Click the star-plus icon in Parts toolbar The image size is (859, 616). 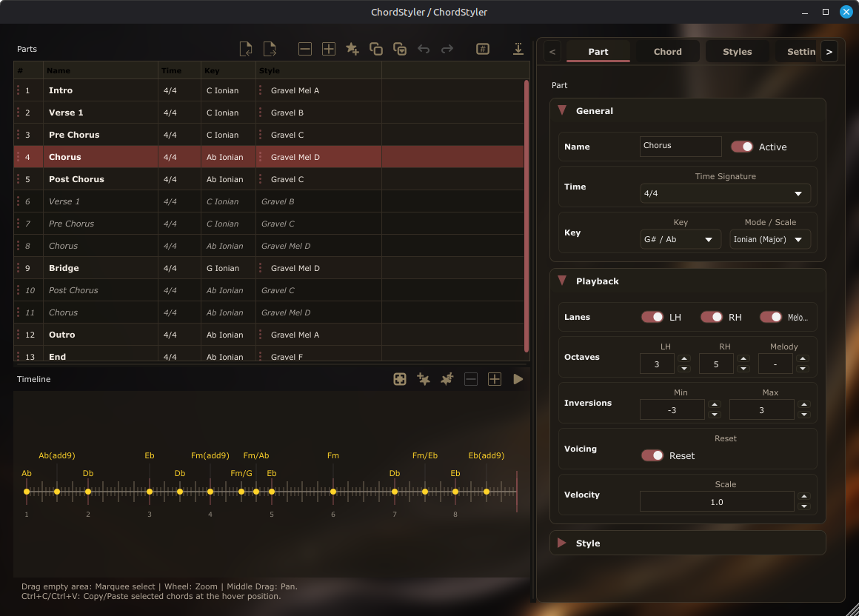pos(352,49)
